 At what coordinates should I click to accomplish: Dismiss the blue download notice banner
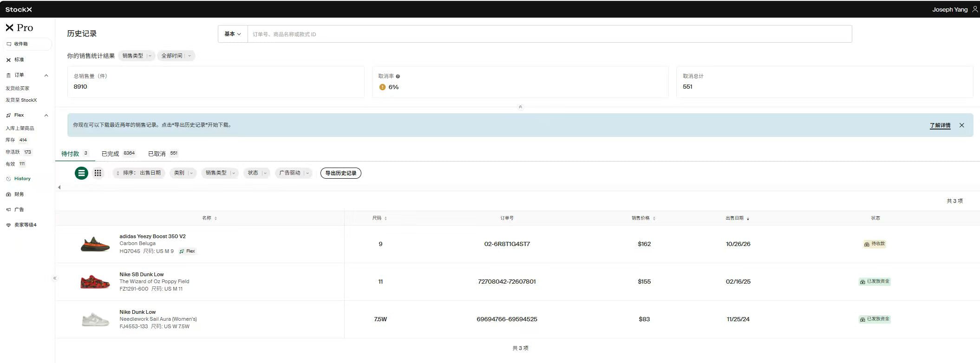[962, 125]
